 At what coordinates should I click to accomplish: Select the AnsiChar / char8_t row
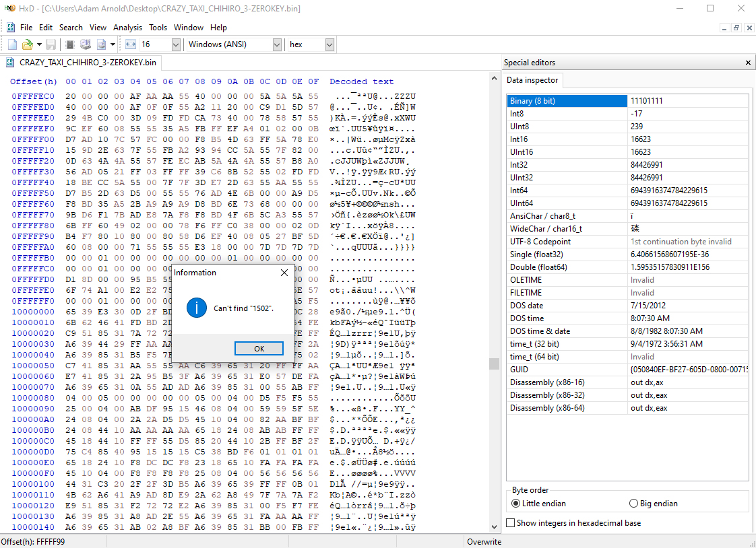coord(628,216)
